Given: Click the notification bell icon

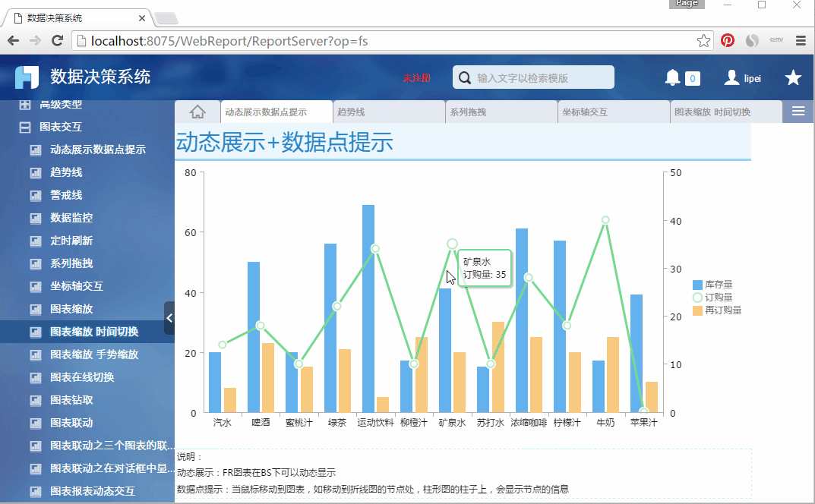Looking at the screenshot, I should coord(671,77).
